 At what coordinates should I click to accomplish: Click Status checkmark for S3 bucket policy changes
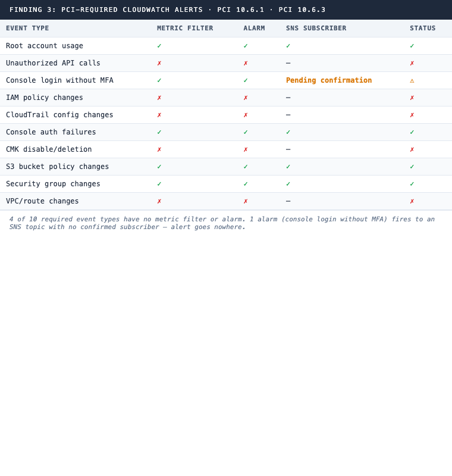click(412, 167)
